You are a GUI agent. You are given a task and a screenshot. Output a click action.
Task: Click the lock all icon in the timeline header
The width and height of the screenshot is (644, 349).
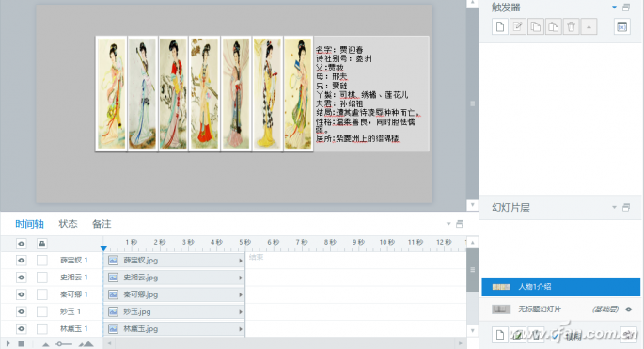coord(41,244)
